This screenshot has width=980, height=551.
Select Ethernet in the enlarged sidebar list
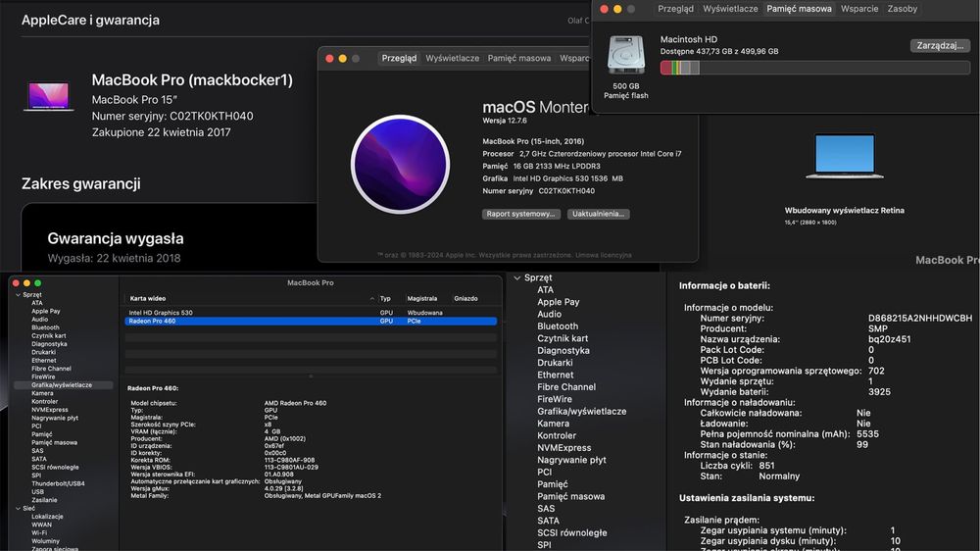pos(555,375)
